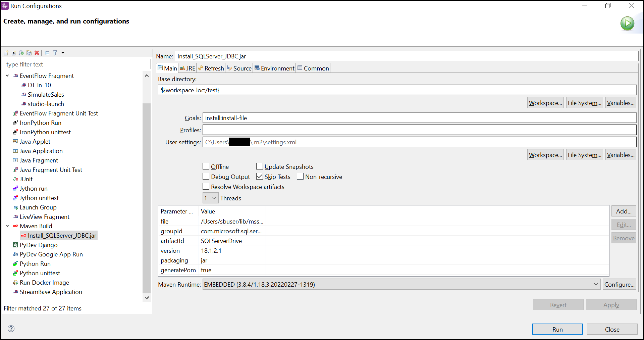Click the Launch Group type icon
The width and height of the screenshot is (644, 340).
click(15, 207)
